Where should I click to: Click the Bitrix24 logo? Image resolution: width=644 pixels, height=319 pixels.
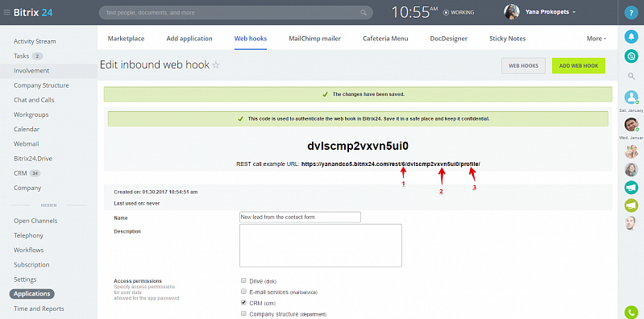coord(33,12)
